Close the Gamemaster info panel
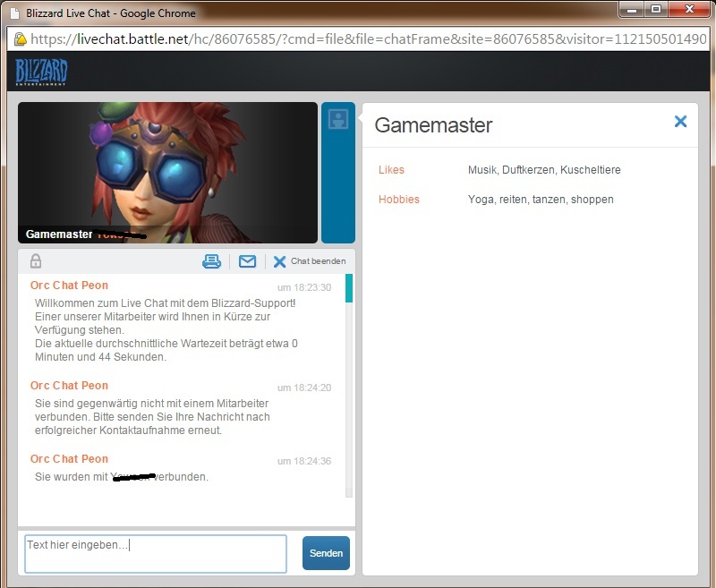The height and width of the screenshot is (588, 716). click(680, 121)
